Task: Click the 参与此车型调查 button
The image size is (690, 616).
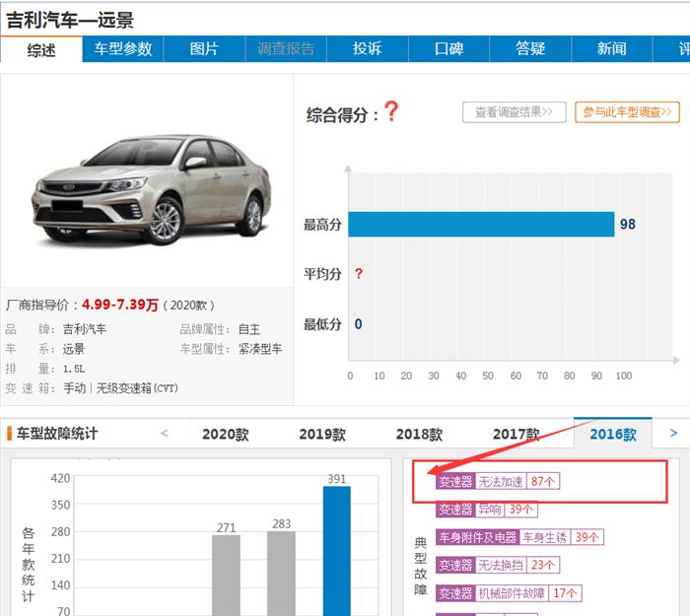Action: [627, 112]
